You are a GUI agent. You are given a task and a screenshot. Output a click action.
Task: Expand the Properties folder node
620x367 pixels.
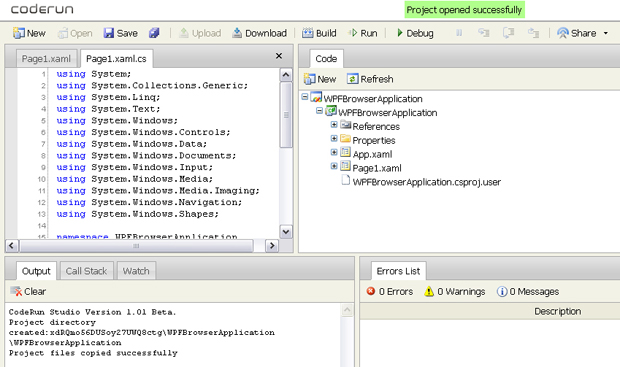[334, 138]
